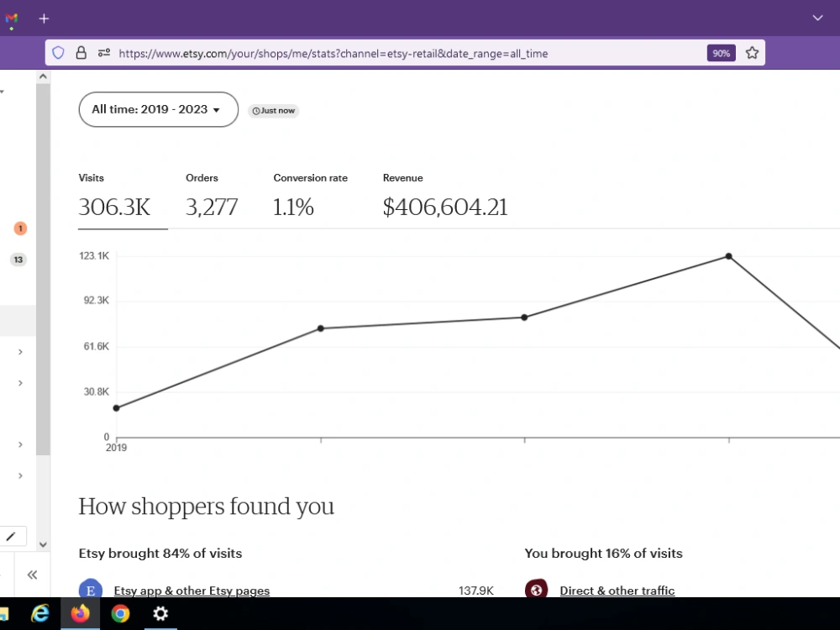Click the 2019 data point on chart
The image size is (840, 630).
click(116, 408)
